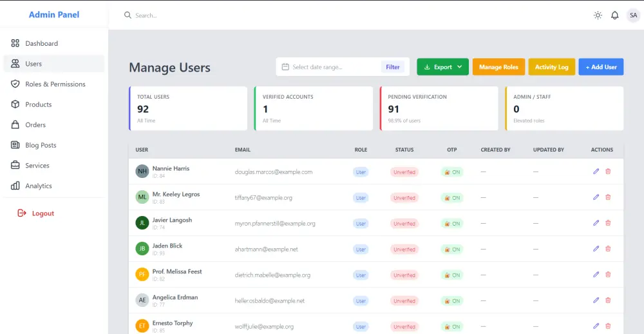Screen dimensions: 644x334
Task: Open the notifications bell
Action: (x=614, y=15)
